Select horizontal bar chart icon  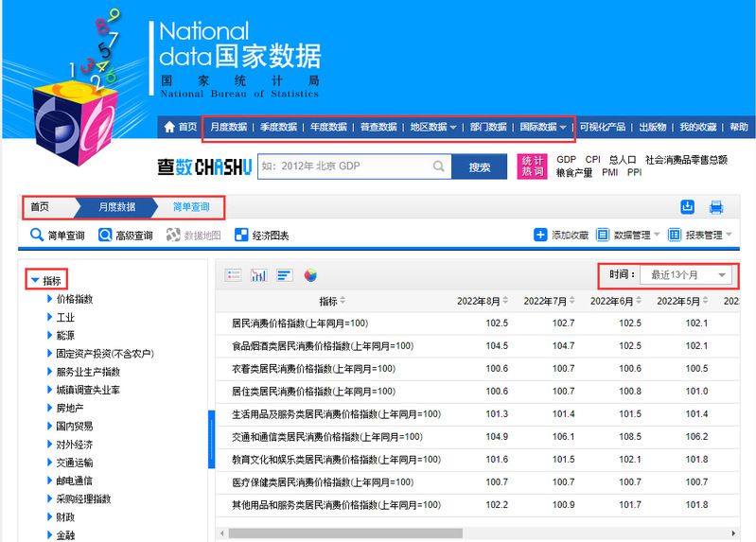tap(284, 275)
